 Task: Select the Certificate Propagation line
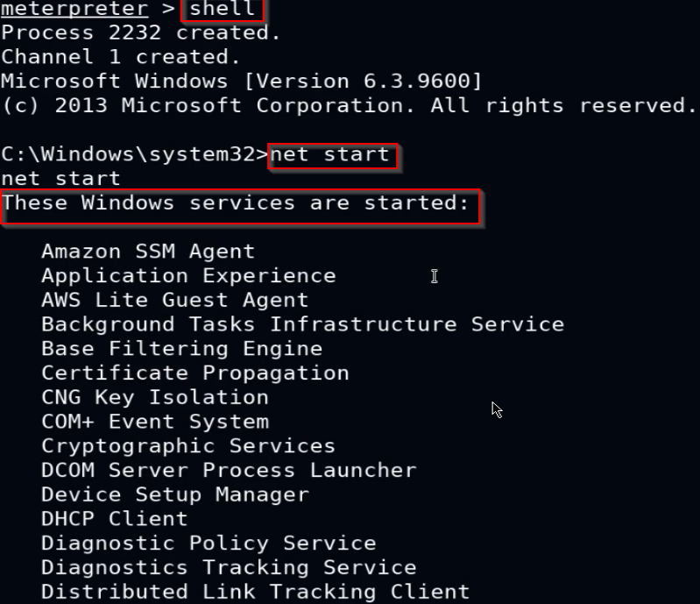[195, 373]
